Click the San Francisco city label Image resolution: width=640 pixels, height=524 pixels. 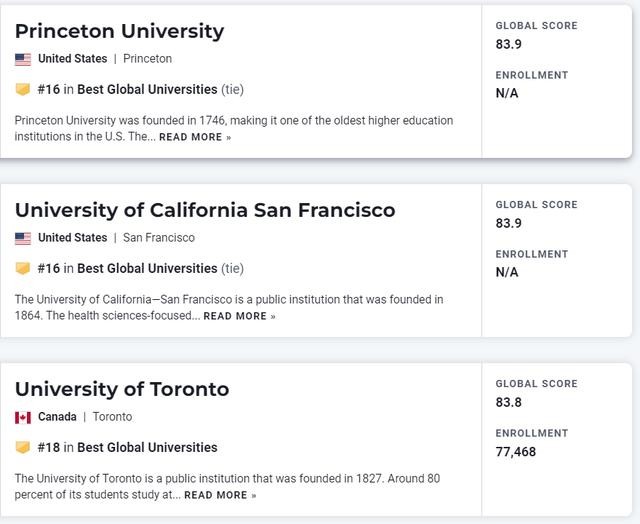click(x=159, y=238)
